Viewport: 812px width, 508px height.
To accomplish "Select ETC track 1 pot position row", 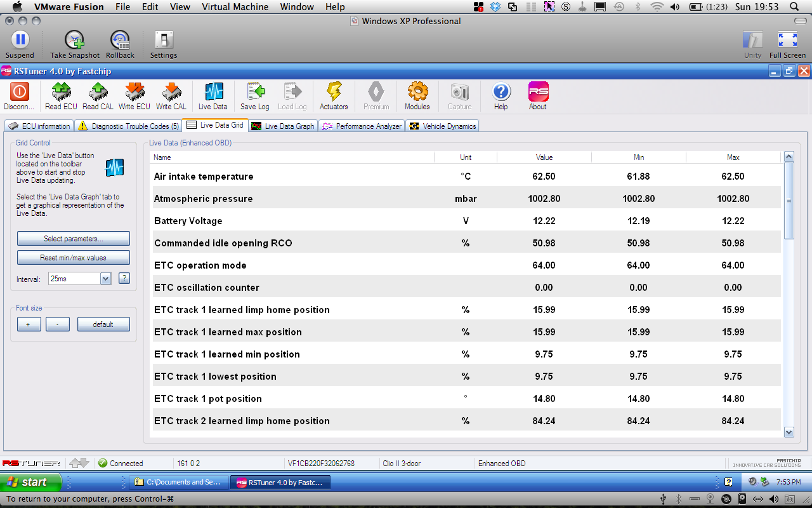I will [466, 399].
